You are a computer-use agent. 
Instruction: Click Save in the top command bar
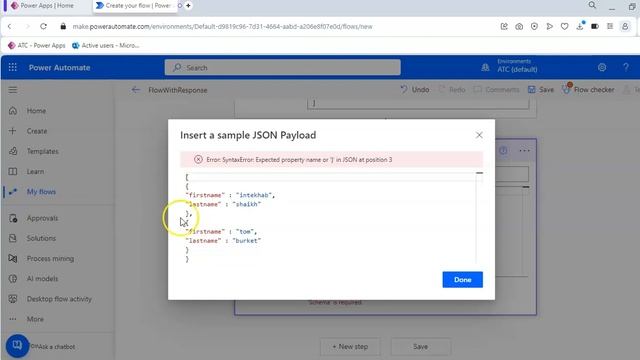tap(541, 89)
